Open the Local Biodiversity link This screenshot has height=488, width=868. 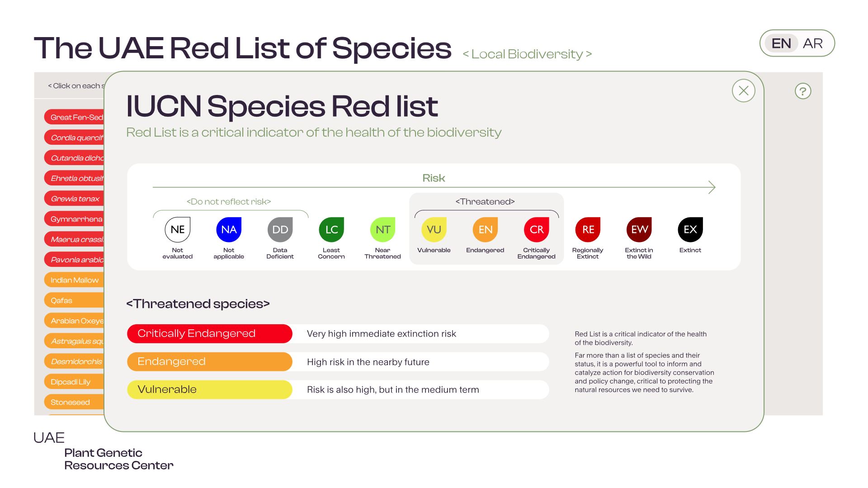(527, 54)
